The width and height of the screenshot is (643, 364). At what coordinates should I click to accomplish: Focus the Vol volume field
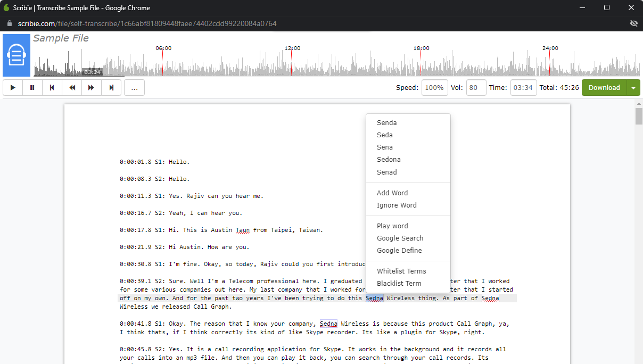coord(476,88)
